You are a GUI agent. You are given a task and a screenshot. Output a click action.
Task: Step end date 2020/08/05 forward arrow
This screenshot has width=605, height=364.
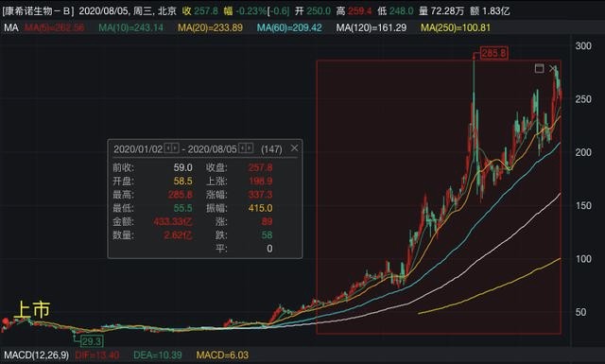point(250,147)
